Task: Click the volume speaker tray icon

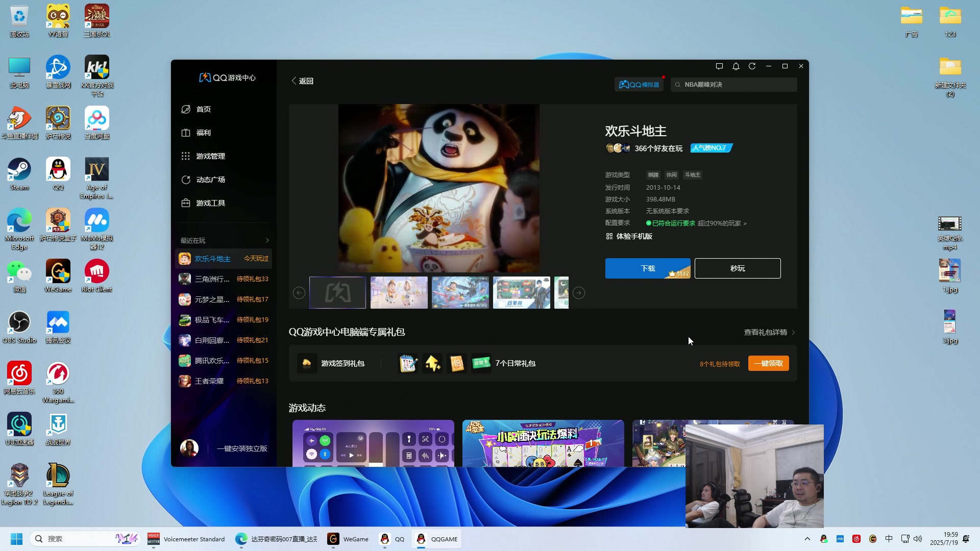Action: (x=918, y=539)
